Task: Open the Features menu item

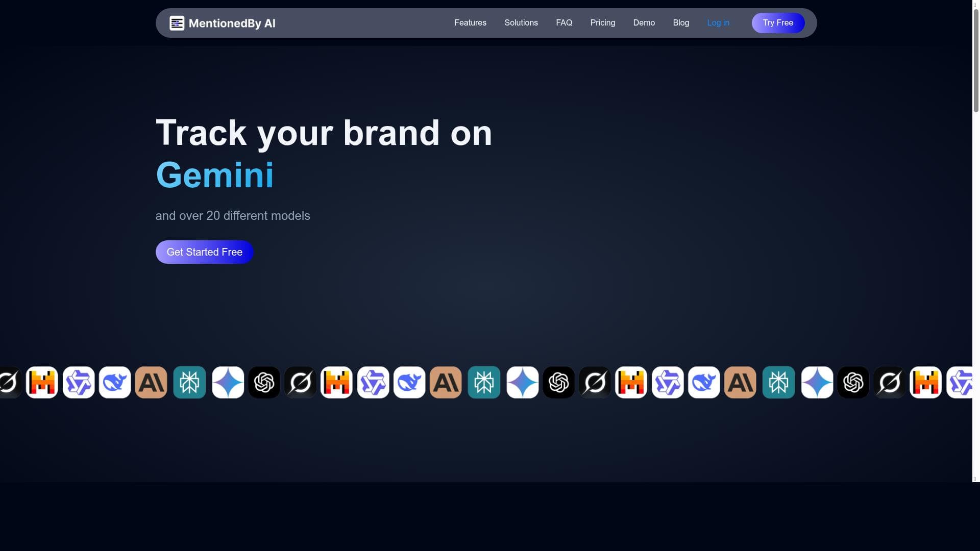Action: [x=470, y=23]
